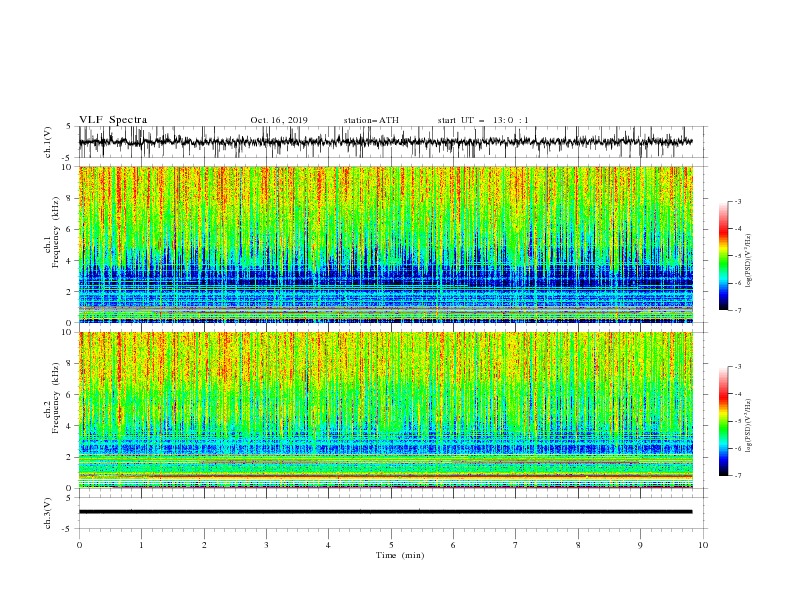Click time axis tick label "1"

click(141, 545)
